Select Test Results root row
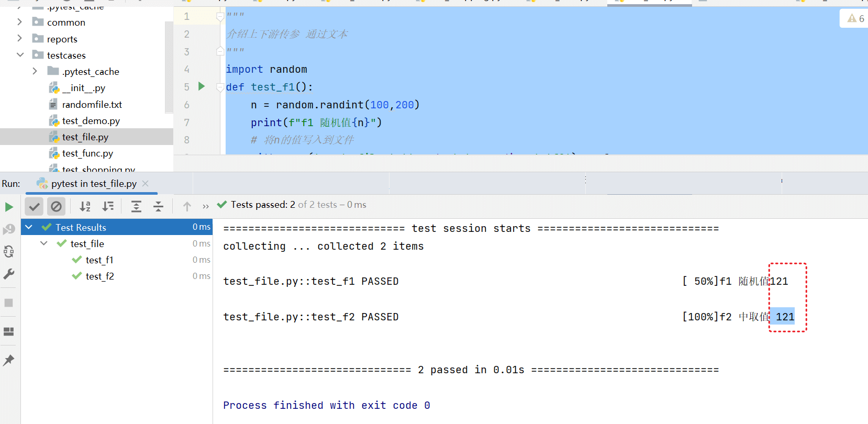 [x=117, y=227]
